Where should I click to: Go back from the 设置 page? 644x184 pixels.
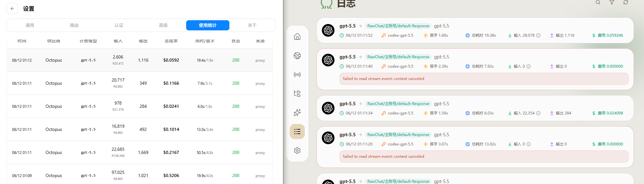(12, 9)
